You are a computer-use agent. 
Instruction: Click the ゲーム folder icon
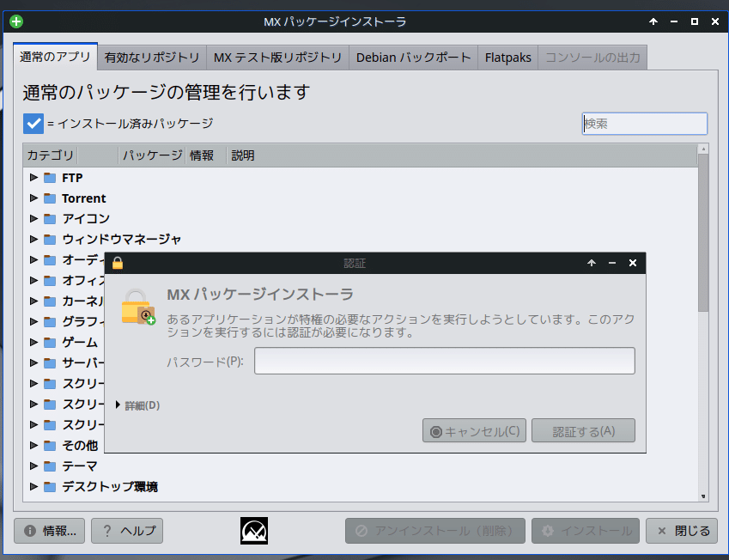coord(50,343)
